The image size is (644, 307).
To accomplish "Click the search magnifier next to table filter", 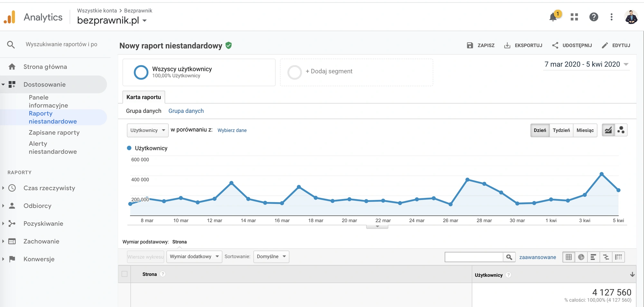I will [509, 257].
